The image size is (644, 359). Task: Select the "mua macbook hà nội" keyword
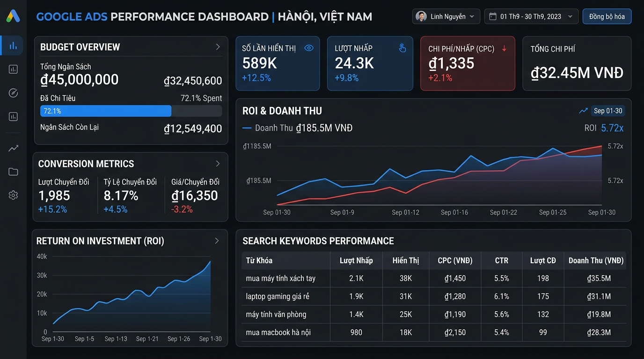[x=278, y=332]
